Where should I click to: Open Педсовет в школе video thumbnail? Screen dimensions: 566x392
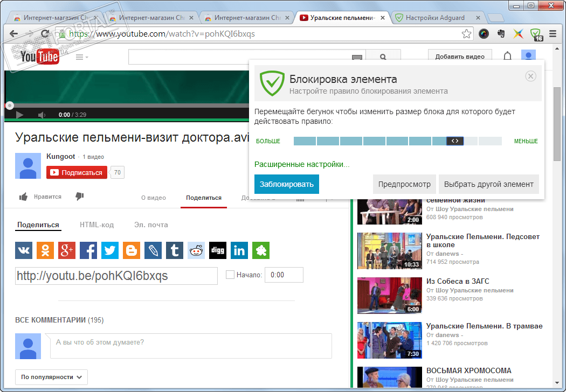pos(390,250)
